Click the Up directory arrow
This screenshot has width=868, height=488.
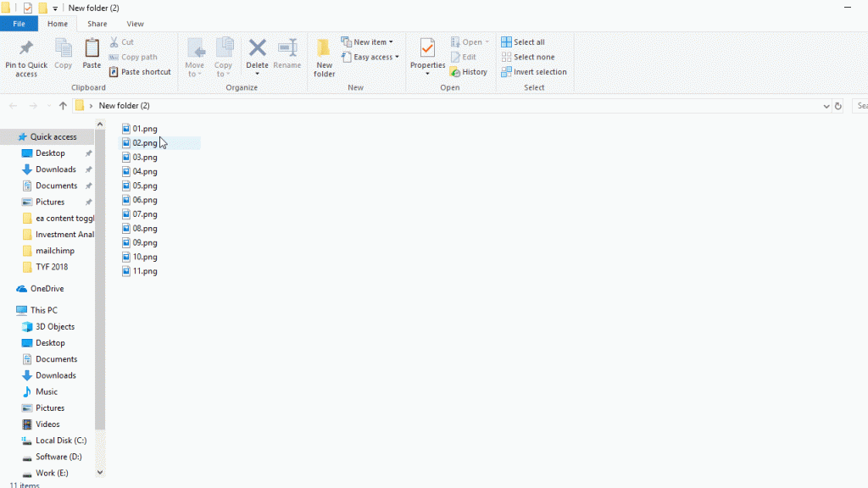[63, 106]
